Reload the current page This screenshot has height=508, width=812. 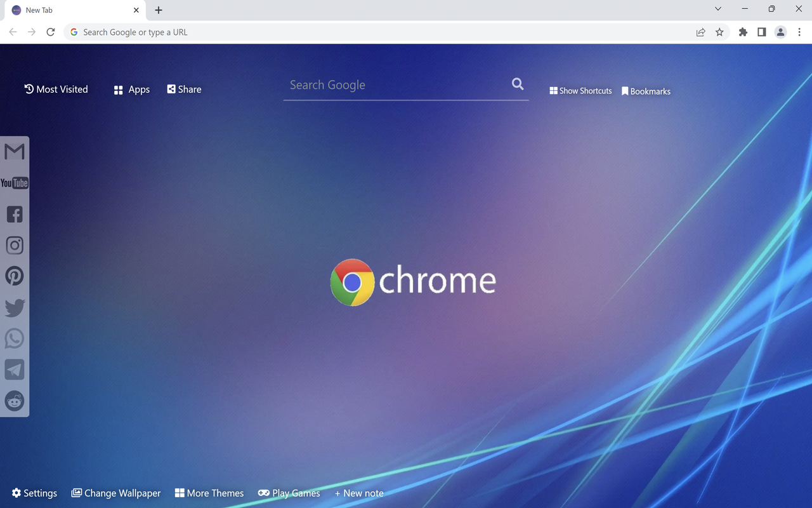coord(51,32)
